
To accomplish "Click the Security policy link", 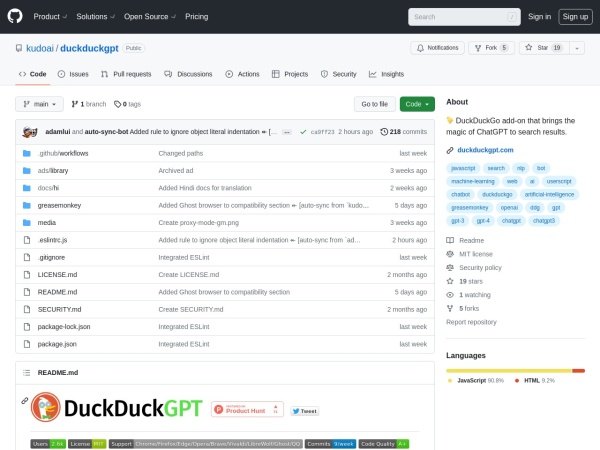I will pyautogui.click(x=480, y=268).
